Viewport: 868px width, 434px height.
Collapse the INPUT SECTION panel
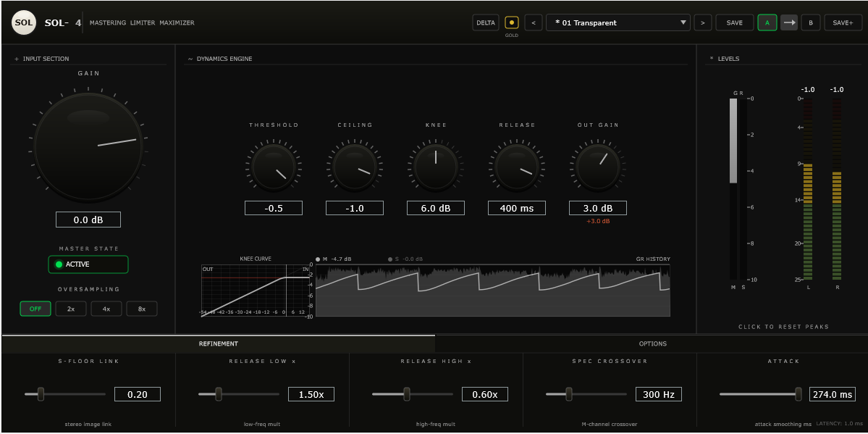point(15,59)
